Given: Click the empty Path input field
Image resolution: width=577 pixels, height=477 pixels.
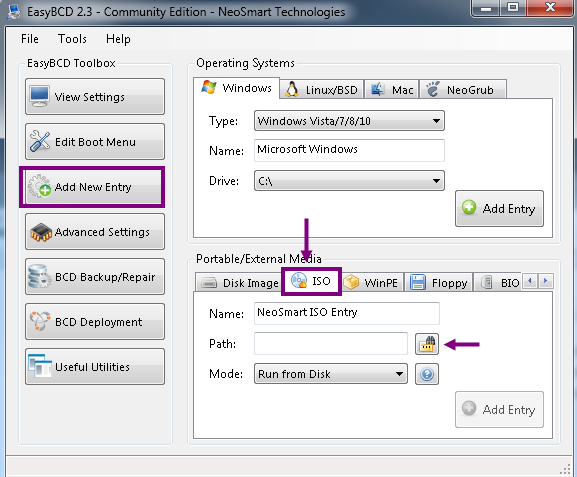Looking at the screenshot, I should click(x=331, y=343).
